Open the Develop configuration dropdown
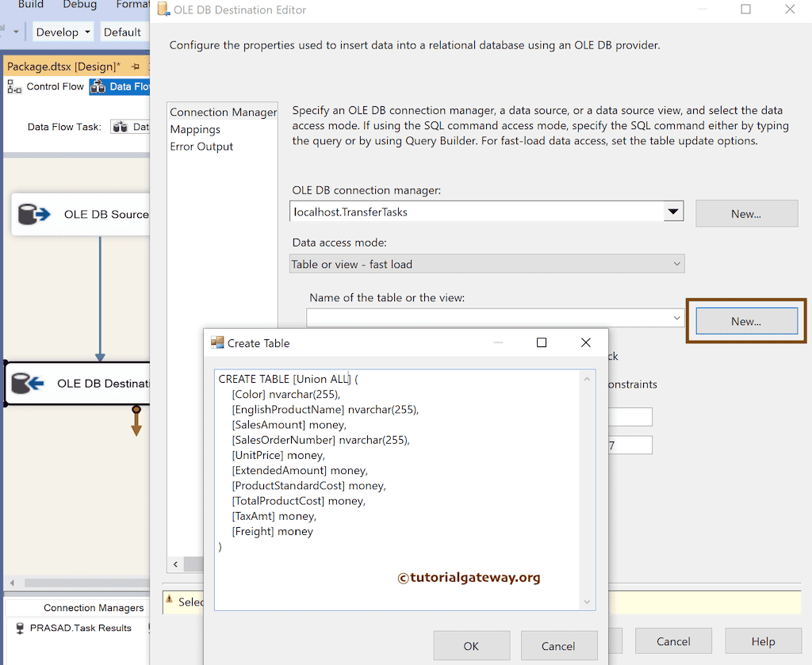The width and height of the screenshot is (812, 665). [x=63, y=32]
